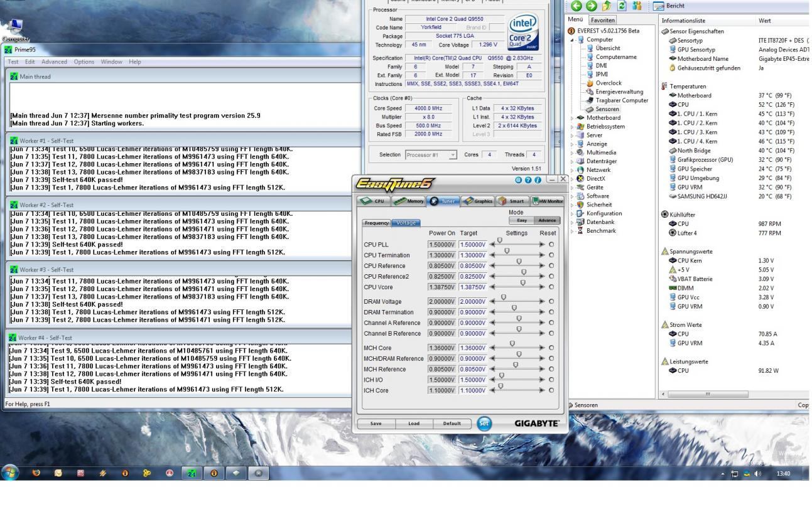812x507 pixels.
Task: Reset Channel A Reference radio button
Action: [551, 323]
